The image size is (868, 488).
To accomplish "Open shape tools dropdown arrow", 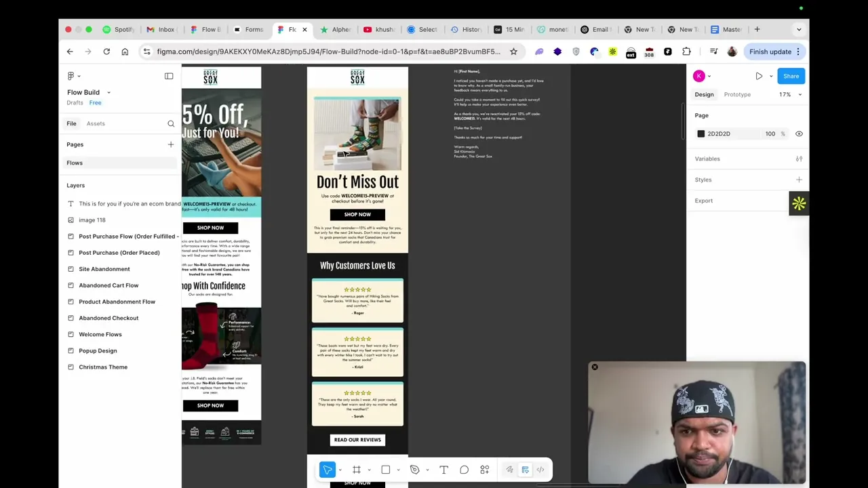I will (x=398, y=470).
